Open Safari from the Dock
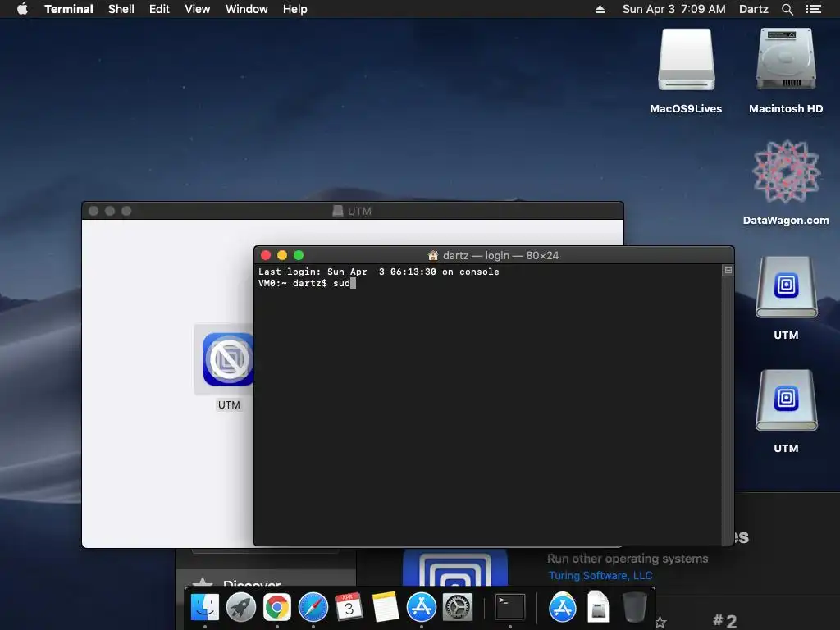Image resolution: width=840 pixels, height=630 pixels. point(313,607)
